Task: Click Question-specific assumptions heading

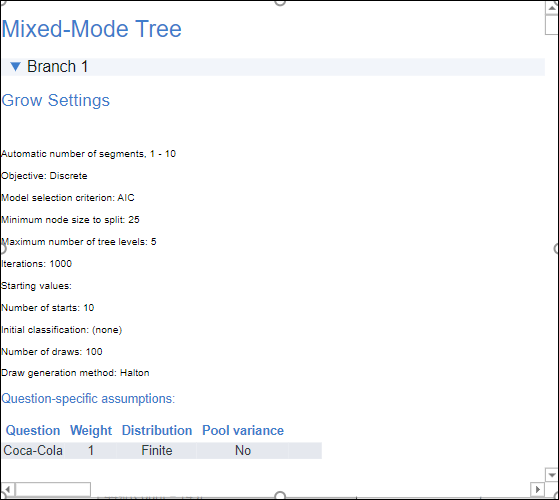Action: point(88,398)
